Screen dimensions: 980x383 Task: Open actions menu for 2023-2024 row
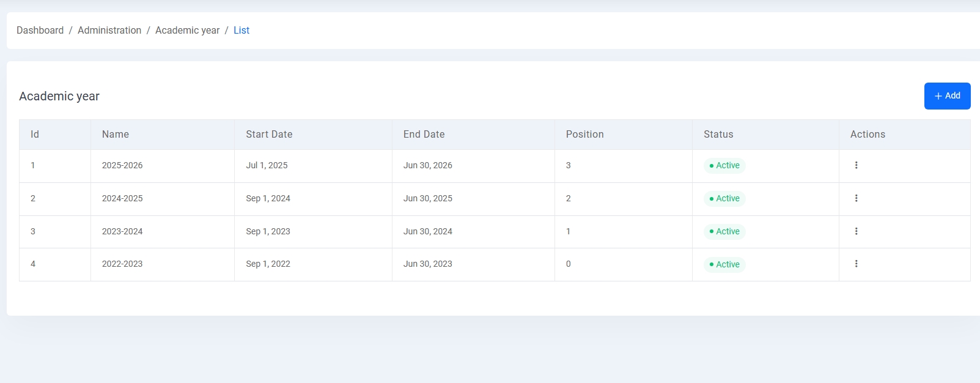[856, 231]
